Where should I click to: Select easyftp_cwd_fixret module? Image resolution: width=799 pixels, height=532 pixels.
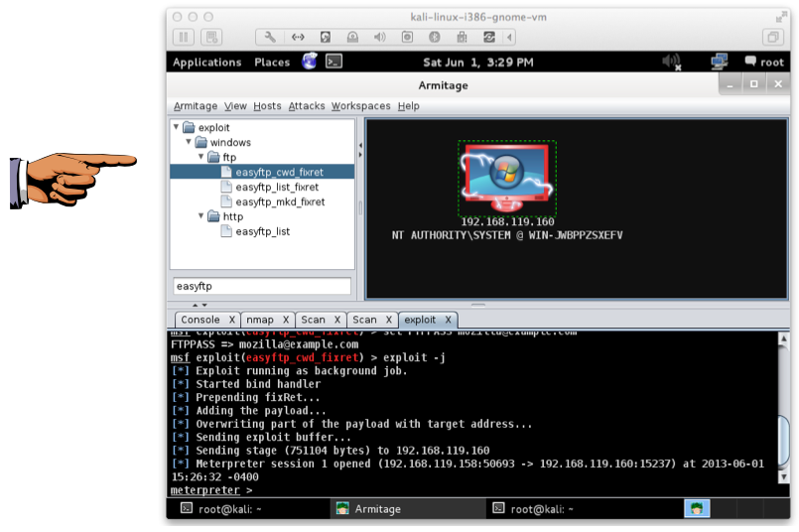[x=279, y=173]
